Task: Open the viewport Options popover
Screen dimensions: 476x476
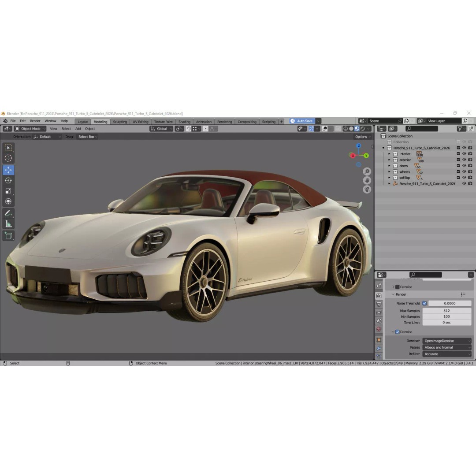Action: point(363,137)
